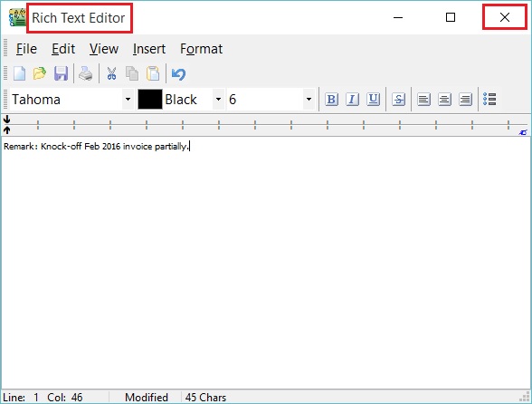Cut selected text with scissors icon
The width and height of the screenshot is (532, 404).
click(111, 73)
